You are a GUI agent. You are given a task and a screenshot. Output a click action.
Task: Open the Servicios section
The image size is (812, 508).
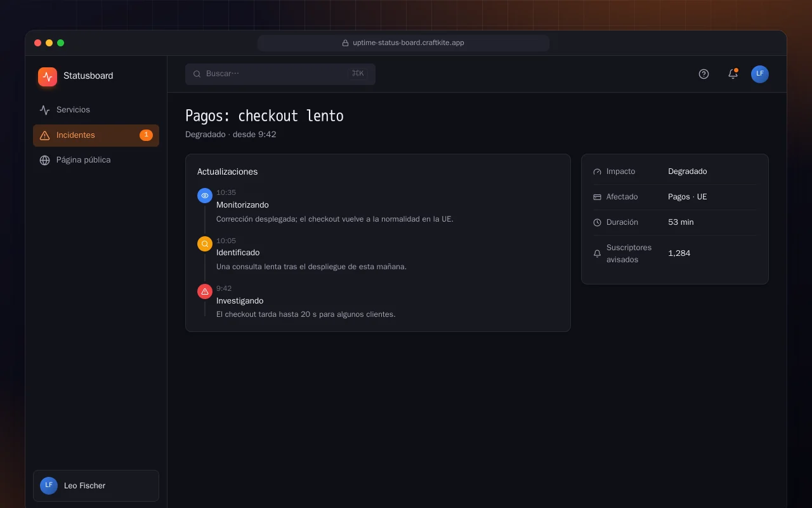pyautogui.click(x=96, y=110)
